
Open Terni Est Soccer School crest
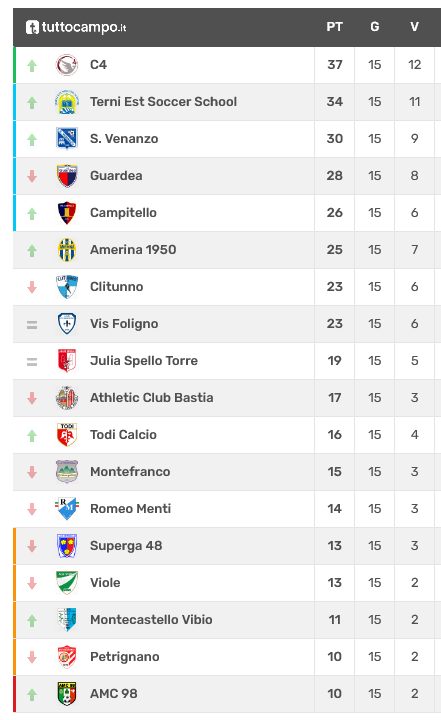[x=67, y=102]
